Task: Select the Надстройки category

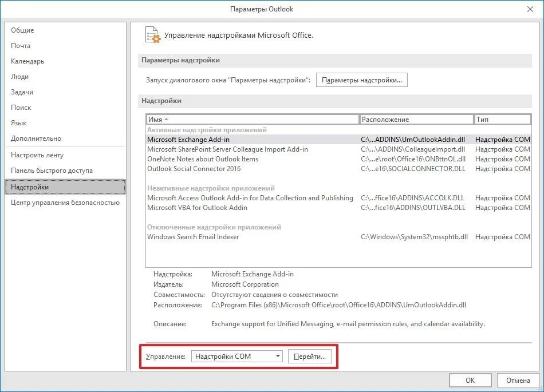Action: (x=65, y=187)
